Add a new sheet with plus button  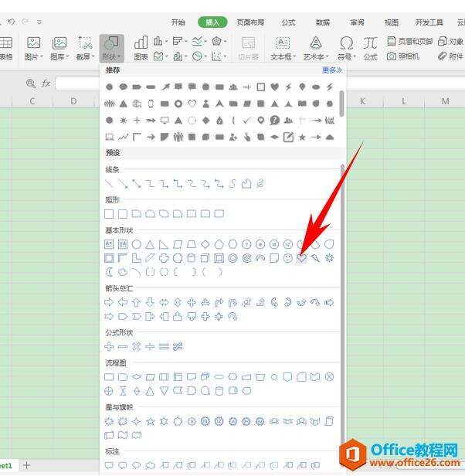(27, 465)
